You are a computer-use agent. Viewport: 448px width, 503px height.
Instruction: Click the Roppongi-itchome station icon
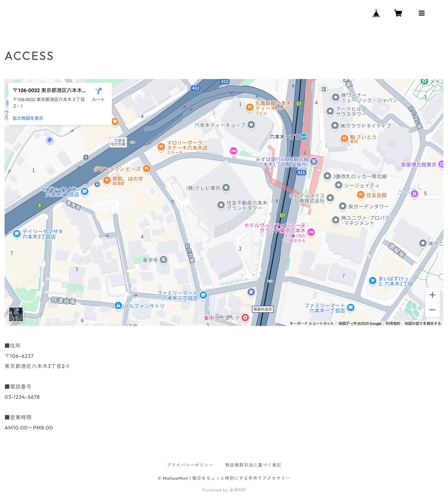coord(304,137)
